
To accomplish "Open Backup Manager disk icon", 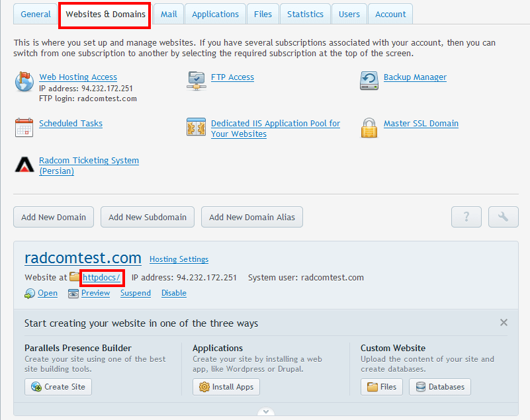I will pyautogui.click(x=369, y=81).
